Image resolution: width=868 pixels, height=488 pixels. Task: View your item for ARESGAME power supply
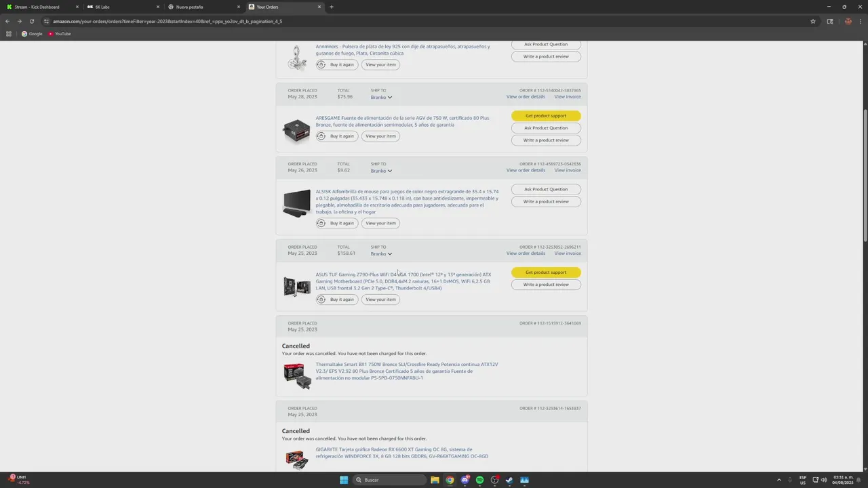(380, 136)
